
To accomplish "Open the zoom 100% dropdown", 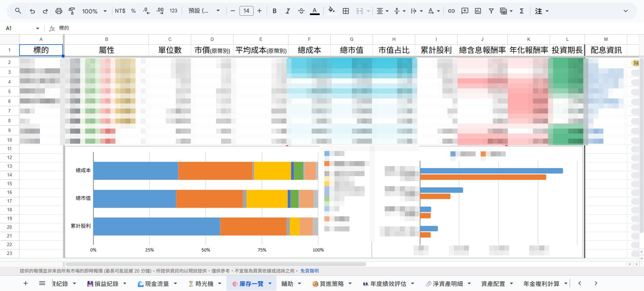I will pos(94,11).
